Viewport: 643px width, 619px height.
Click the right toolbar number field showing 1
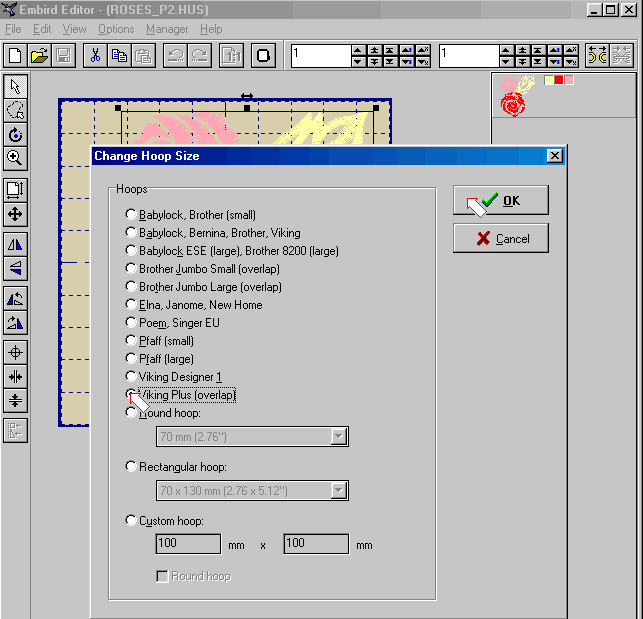tap(469, 55)
